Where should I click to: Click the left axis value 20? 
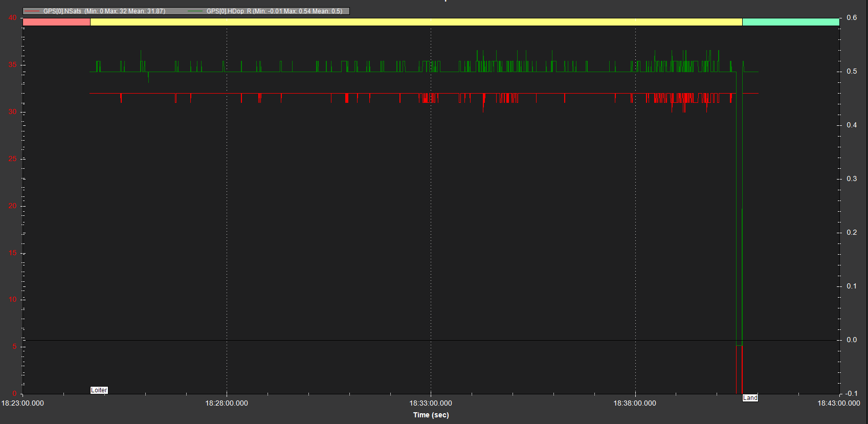click(x=13, y=206)
